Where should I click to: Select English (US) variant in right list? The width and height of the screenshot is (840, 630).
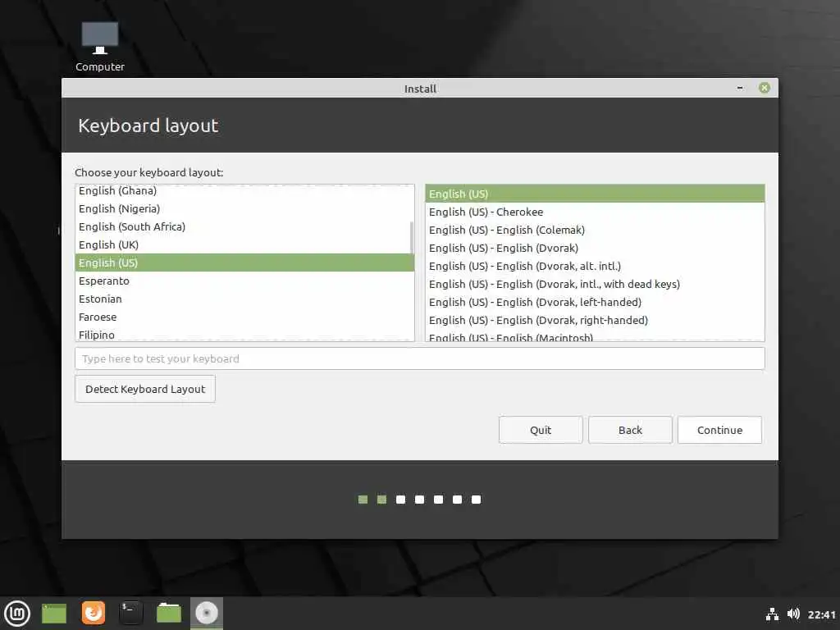click(595, 194)
